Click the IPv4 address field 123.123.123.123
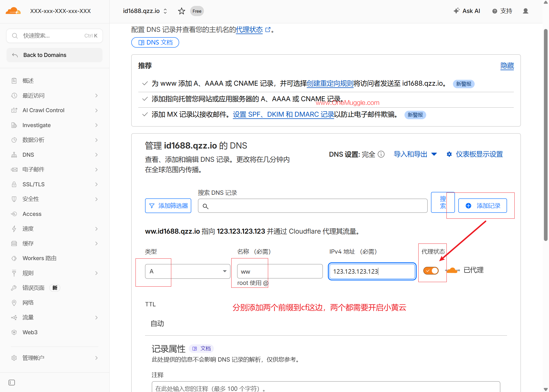Viewport: 549px width, 392px height. coord(372,271)
